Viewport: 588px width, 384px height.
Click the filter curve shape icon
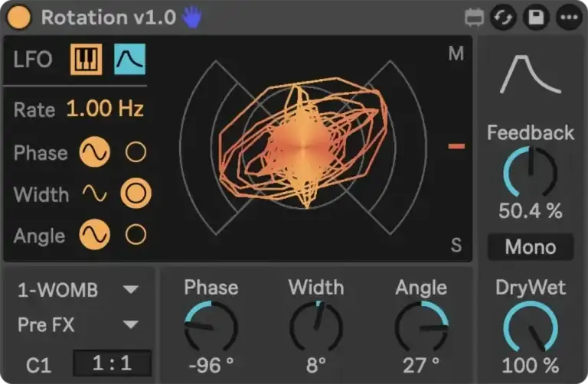coord(531,74)
